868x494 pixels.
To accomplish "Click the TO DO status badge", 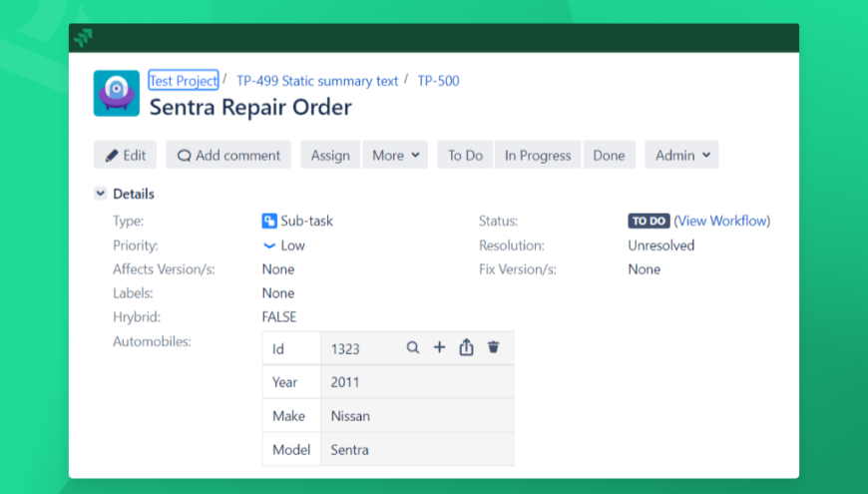I will [x=649, y=221].
